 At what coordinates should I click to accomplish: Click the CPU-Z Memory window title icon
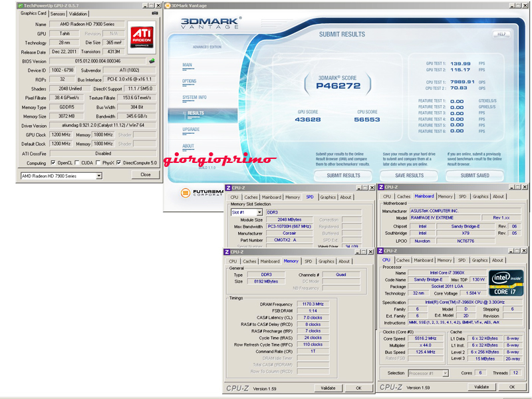coord(227,252)
